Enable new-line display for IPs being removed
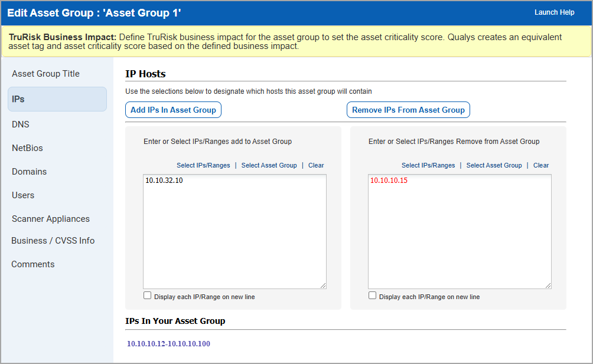This screenshot has height=364, width=593. click(372, 295)
